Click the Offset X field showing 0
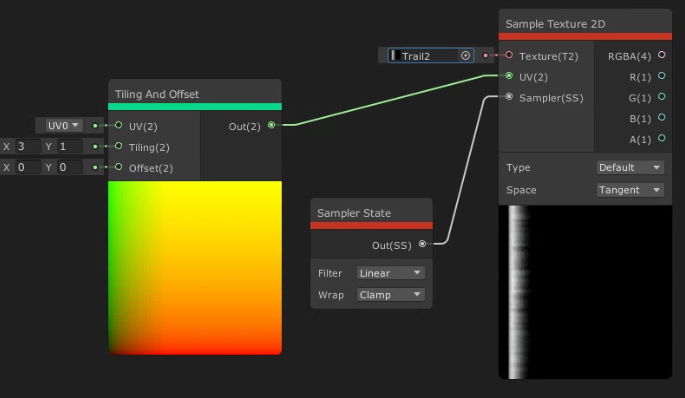The image size is (685, 398). (x=28, y=167)
